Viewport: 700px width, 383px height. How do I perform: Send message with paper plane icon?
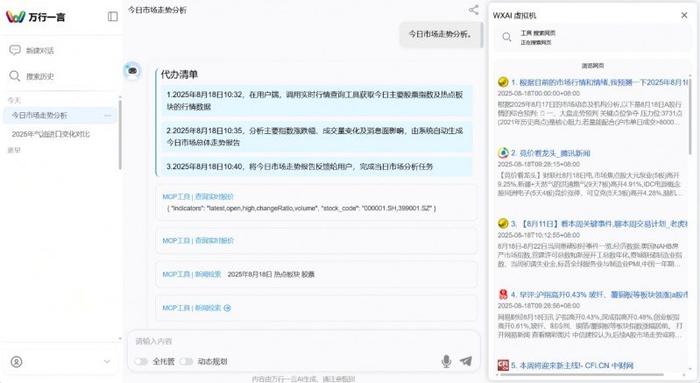coord(466,361)
